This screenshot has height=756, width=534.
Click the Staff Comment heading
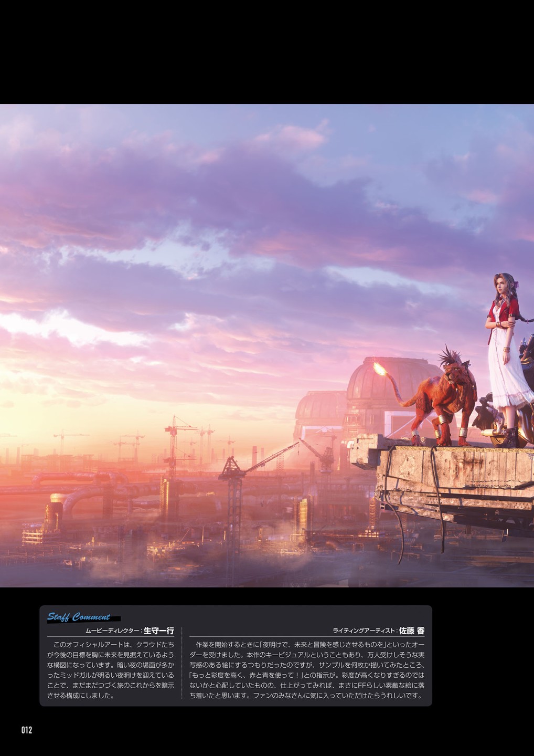tap(79, 617)
